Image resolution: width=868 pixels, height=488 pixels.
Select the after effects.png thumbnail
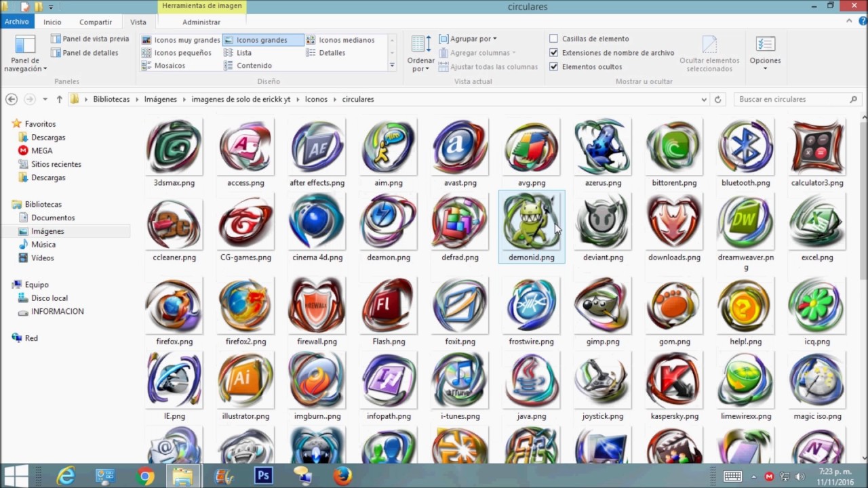(x=317, y=147)
